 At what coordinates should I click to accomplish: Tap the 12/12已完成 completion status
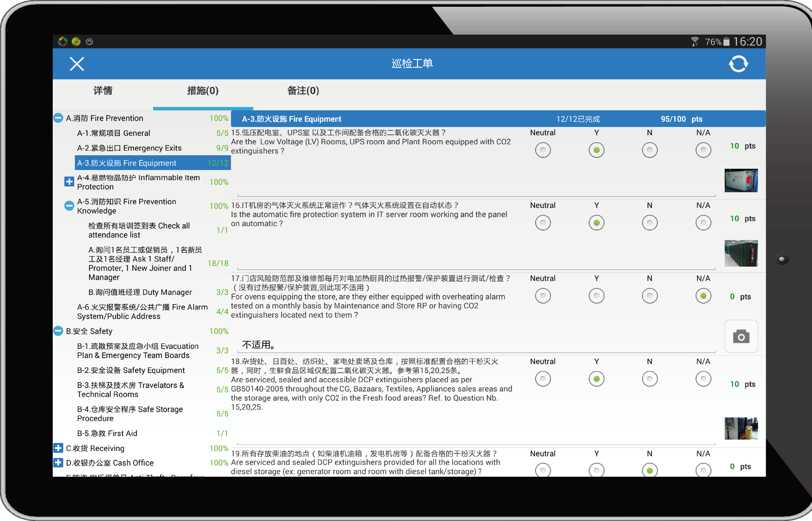click(578, 119)
